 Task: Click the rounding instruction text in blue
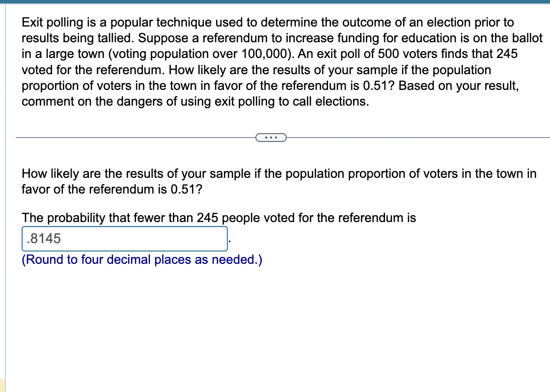coord(142,259)
